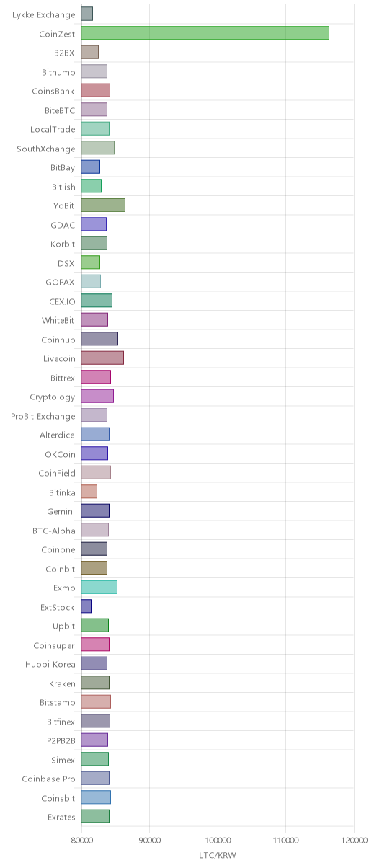Click the teal Exmo bar
369x868 pixels.
point(99,587)
